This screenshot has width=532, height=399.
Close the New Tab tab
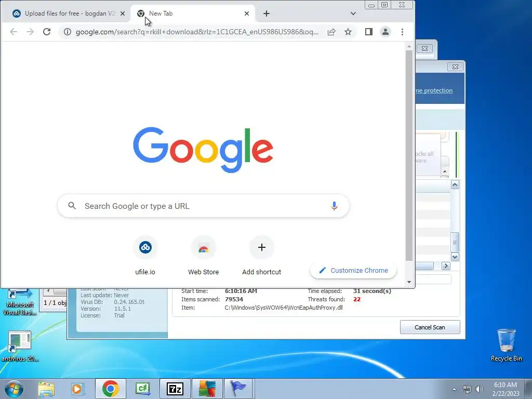pos(247,14)
